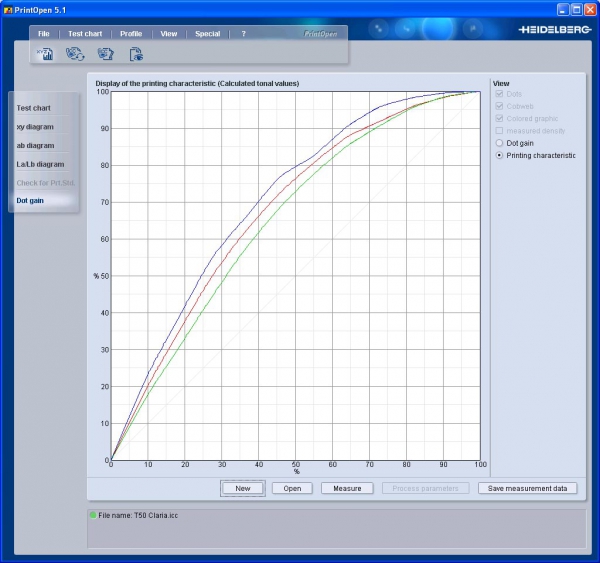The width and height of the screenshot is (600, 563).
Task: Click Save measurement data button
Action: 528,488
